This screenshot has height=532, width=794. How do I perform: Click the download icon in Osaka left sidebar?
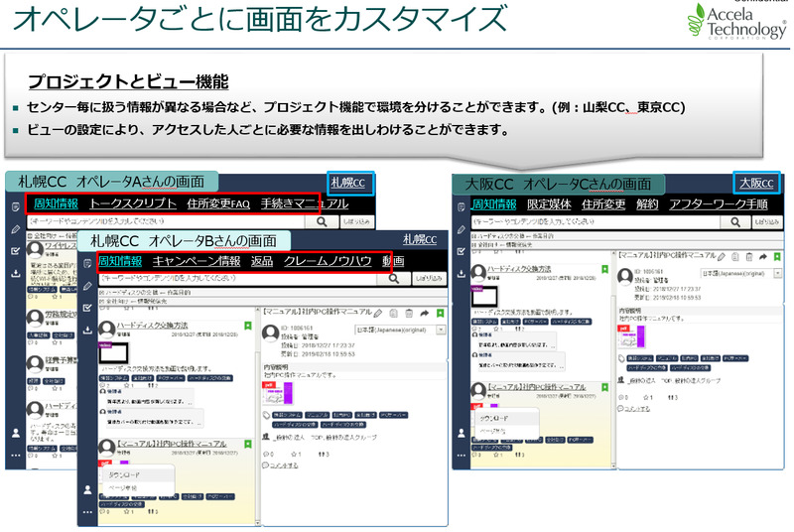(461, 273)
